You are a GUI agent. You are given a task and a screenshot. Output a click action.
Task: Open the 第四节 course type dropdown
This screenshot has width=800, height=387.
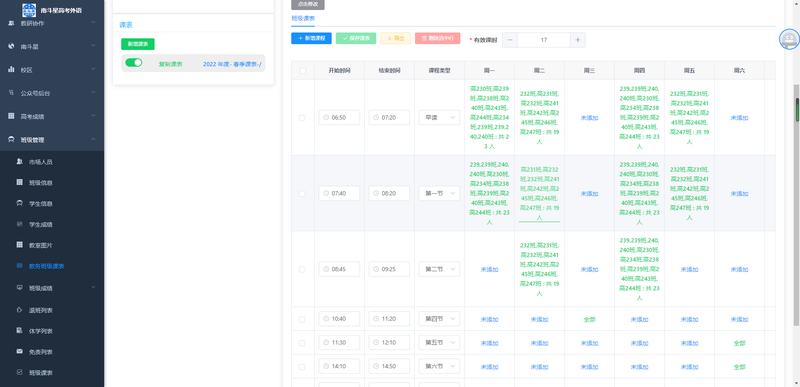pos(439,319)
